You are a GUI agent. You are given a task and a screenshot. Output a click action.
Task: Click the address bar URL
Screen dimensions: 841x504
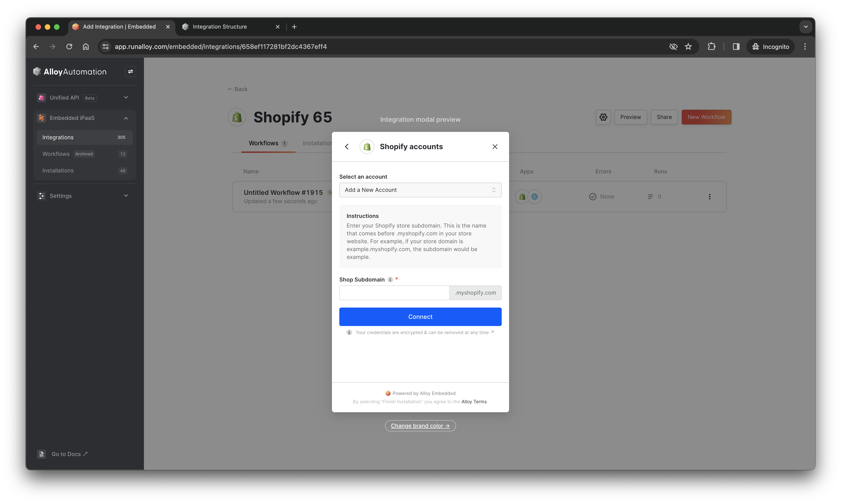click(221, 47)
